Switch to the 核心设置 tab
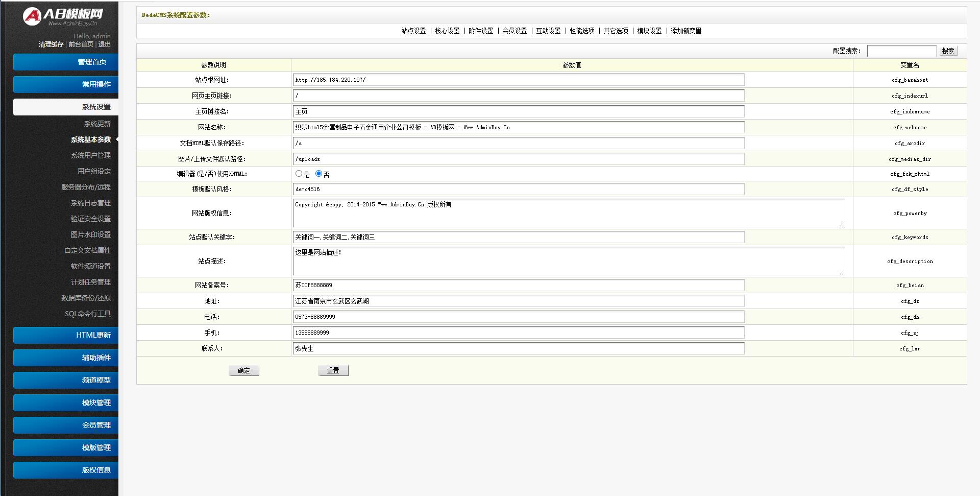Viewport: 980px width, 496px height. coord(447,31)
